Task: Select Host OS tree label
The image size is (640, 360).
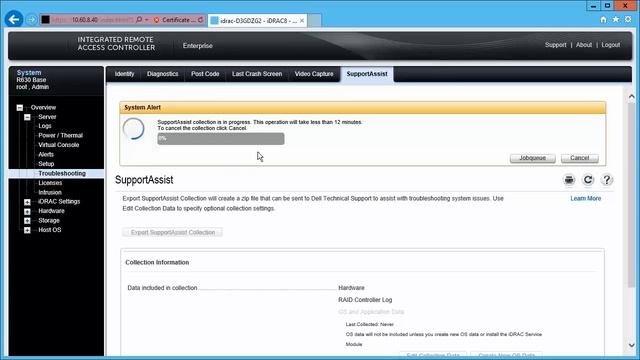Action: 50,230
